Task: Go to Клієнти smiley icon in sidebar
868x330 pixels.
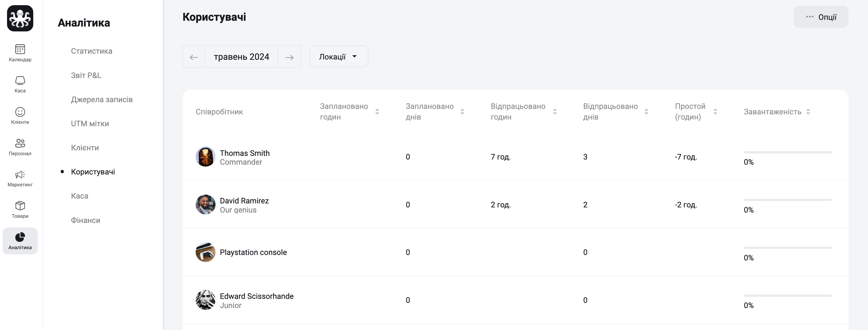Action: 20,116
